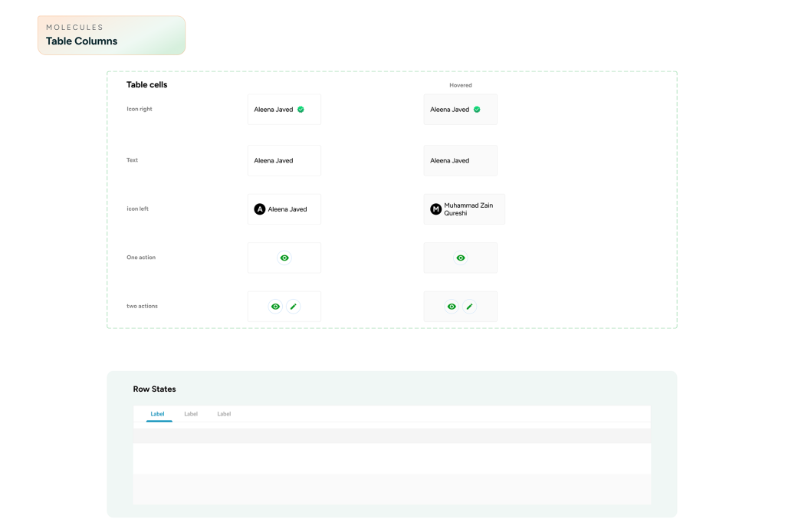
Task: Toggle the eye icon in the hovered two actions cell
Action: [452, 307]
